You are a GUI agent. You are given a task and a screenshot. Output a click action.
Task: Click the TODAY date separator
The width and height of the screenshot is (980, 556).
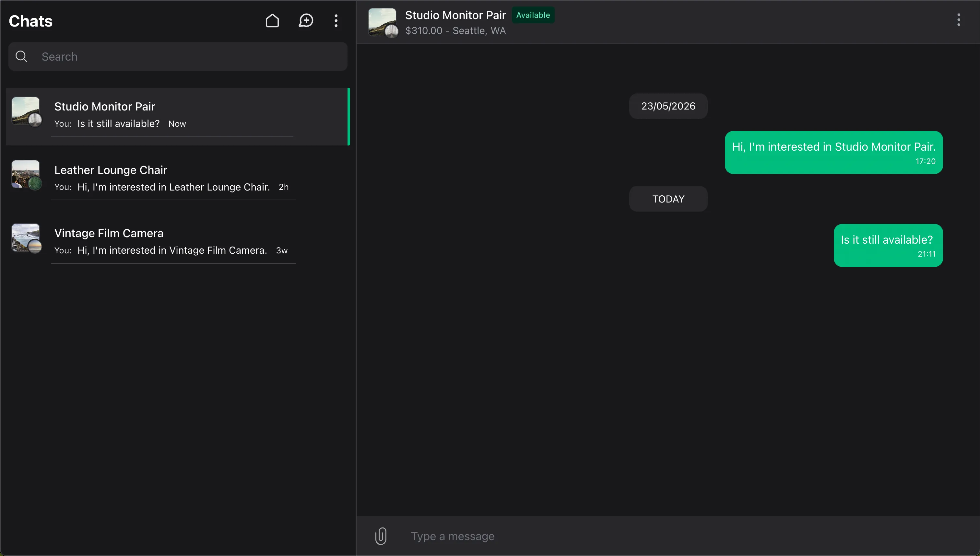(x=668, y=199)
